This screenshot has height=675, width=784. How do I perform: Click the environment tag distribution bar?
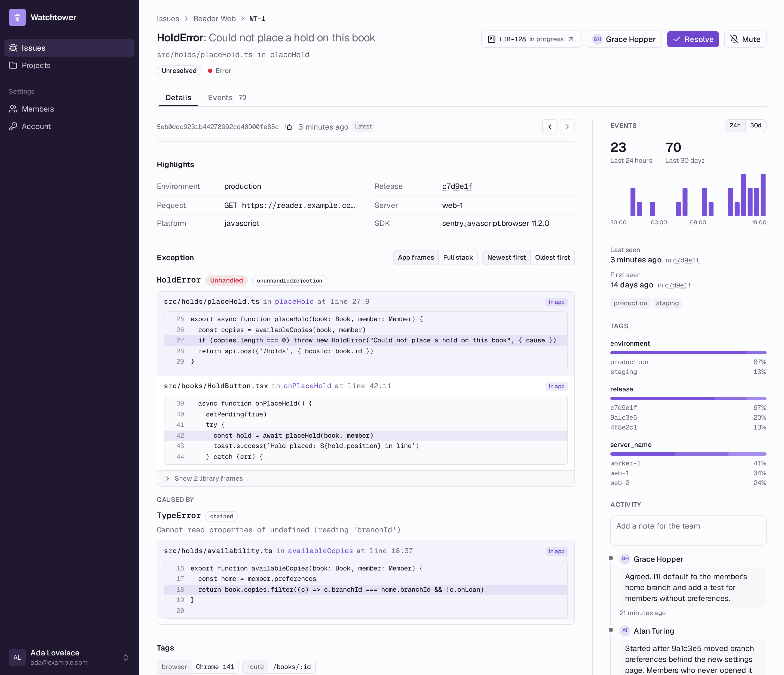688,353
